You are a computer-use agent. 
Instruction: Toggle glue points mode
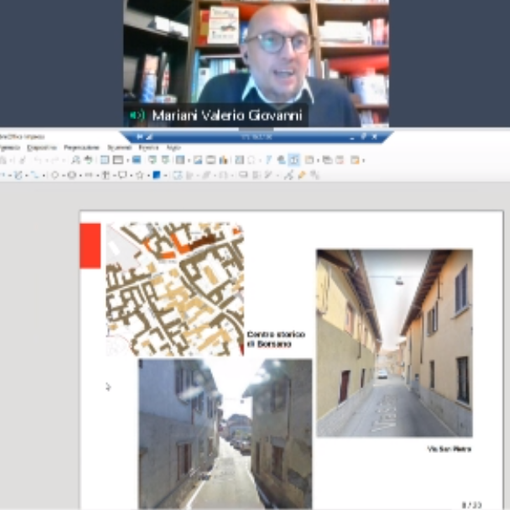[302, 175]
